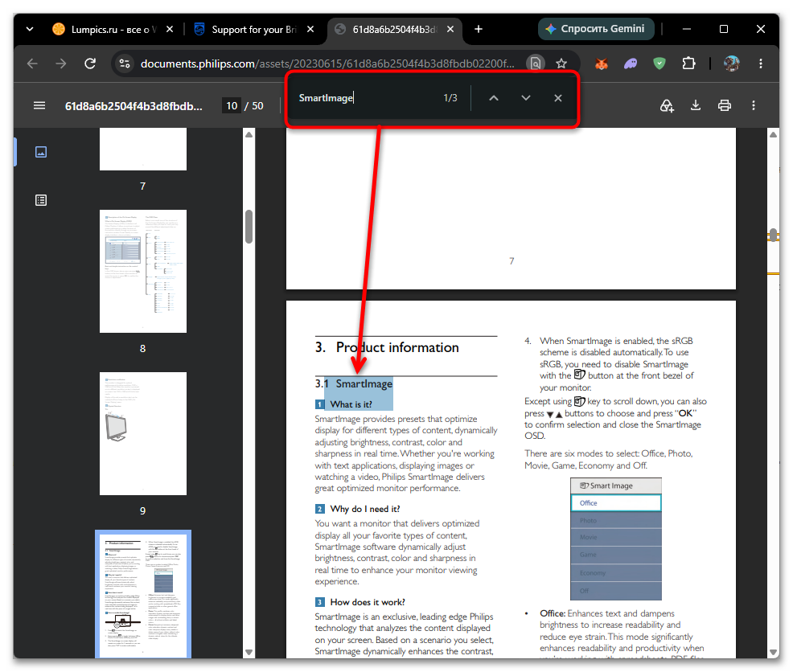Click the 1/3 match counter

point(450,98)
